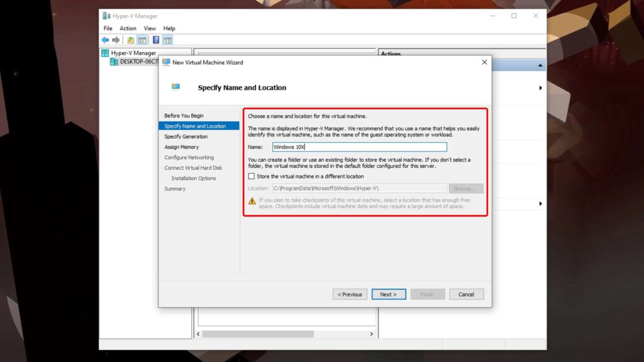The height and width of the screenshot is (362, 644).
Task: Go to Assign Memory step
Action: pyautogui.click(x=182, y=147)
